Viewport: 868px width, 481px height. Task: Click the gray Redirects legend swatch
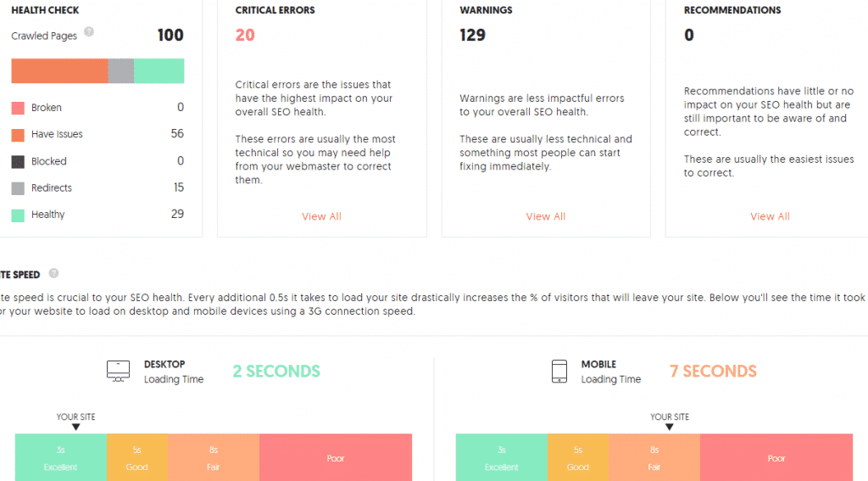click(18, 188)
